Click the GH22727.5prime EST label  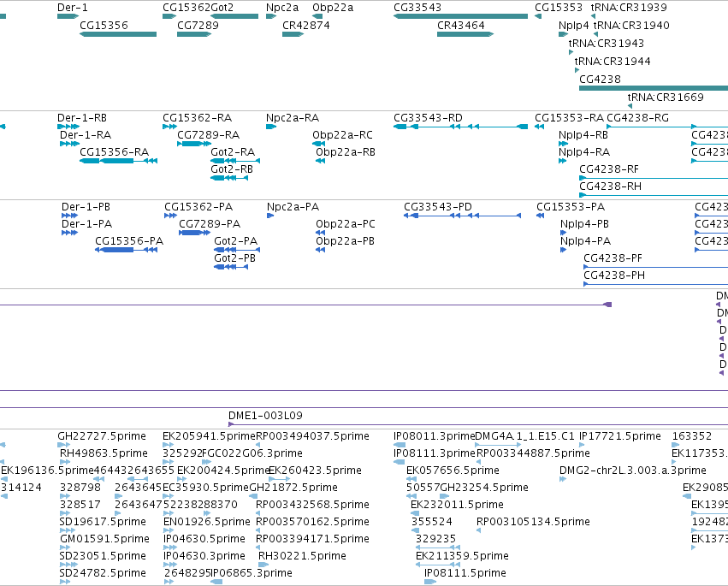[102, 436]
